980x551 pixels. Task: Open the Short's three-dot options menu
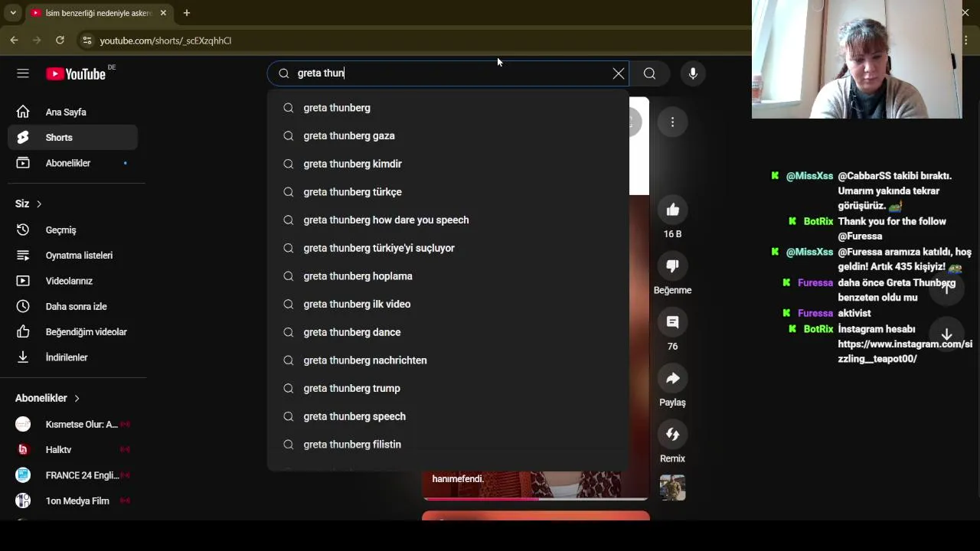tap(672, 122)
